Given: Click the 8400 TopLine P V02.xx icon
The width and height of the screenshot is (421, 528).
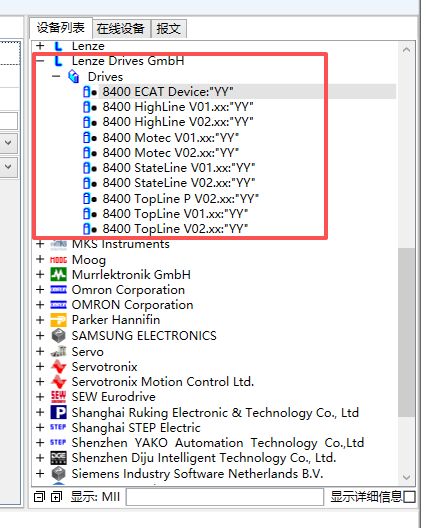Looking at the screenshot, I should [90, 199].
